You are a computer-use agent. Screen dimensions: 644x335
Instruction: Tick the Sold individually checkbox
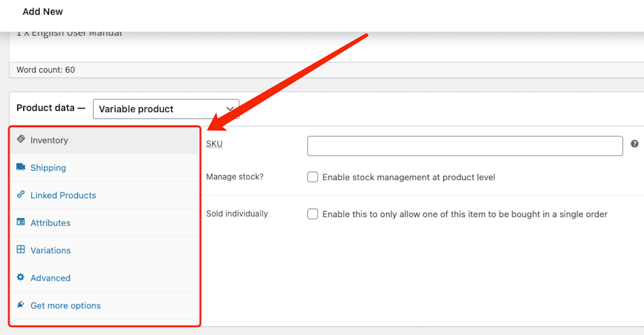(312, 214)
